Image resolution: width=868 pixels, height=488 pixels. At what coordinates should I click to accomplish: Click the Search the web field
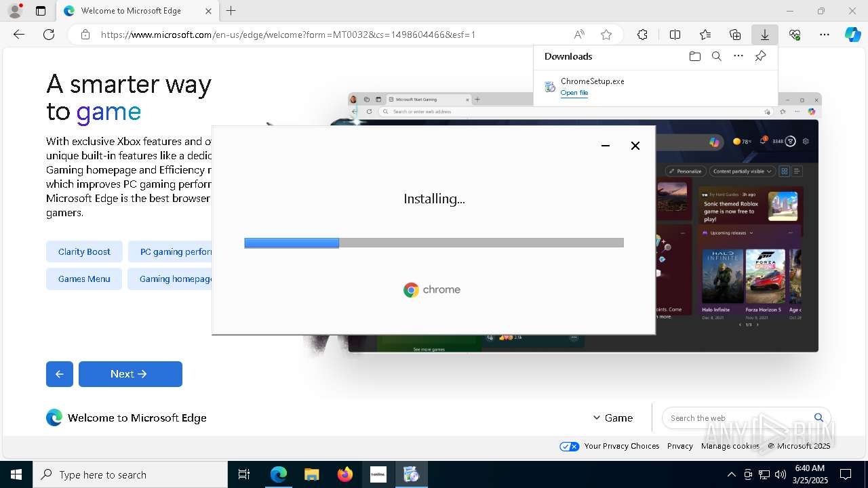click(739, 418)
